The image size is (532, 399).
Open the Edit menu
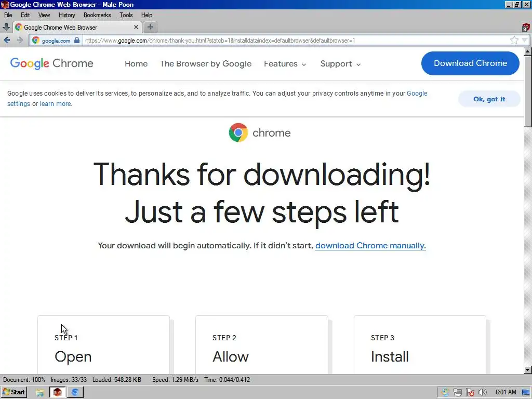25,15
